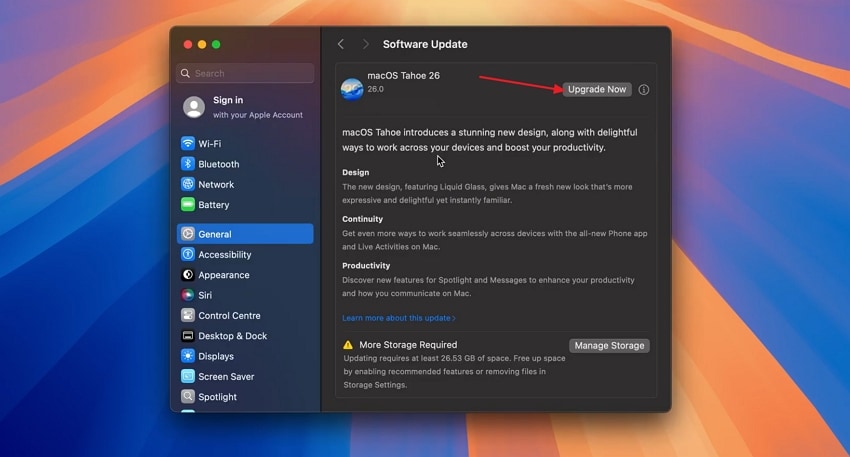Click the yellow storage warning triangle icon

pos(348,345)
